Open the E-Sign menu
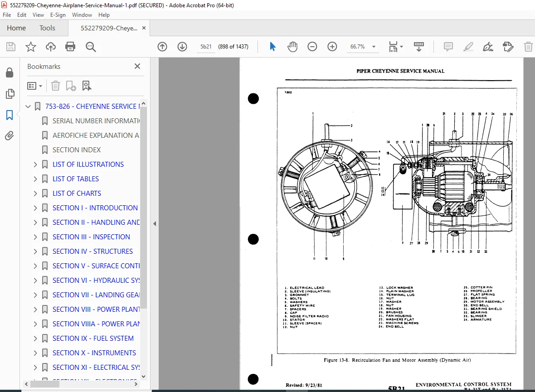The width and height of the screenshot is (535, 392). [58, 15]
